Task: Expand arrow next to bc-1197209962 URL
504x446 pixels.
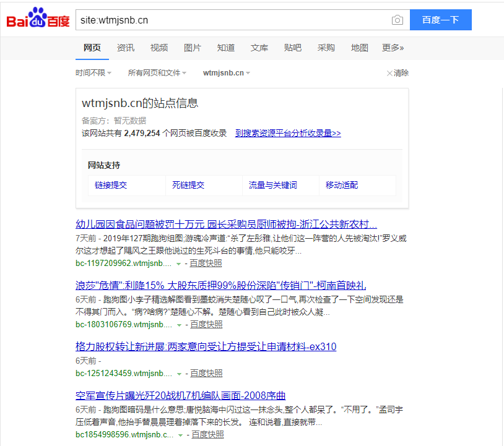Action: [179, 264]
